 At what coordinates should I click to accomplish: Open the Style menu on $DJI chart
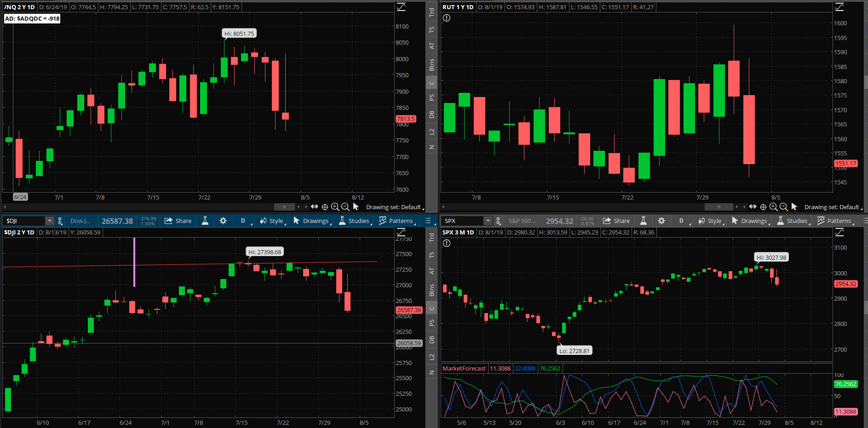[272, 221]
